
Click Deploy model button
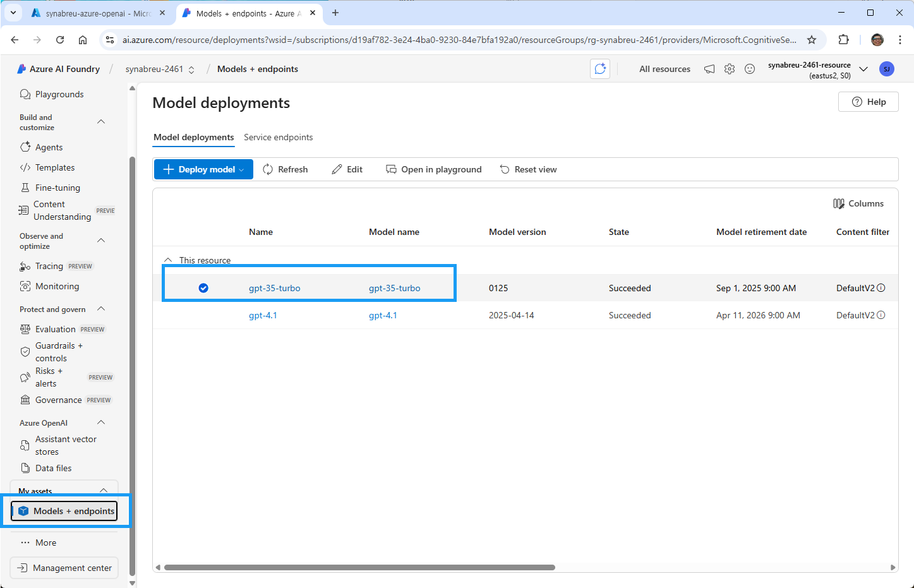[203, 169]
